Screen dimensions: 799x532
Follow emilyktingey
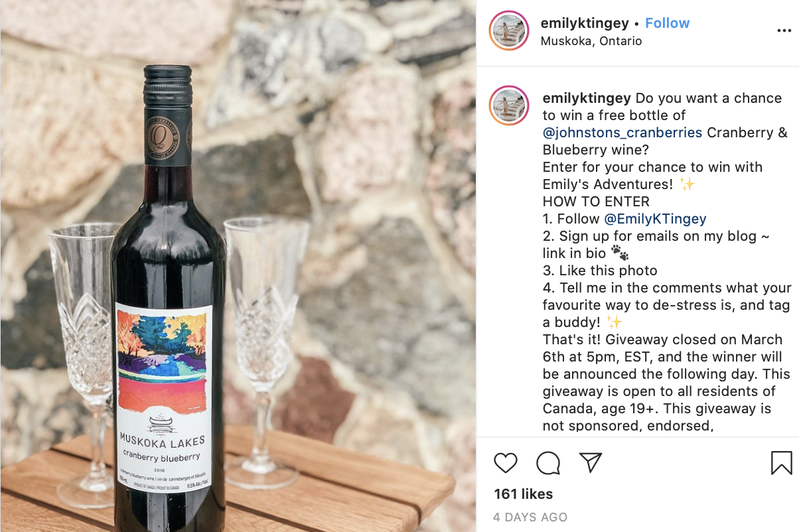coord(667,23)
